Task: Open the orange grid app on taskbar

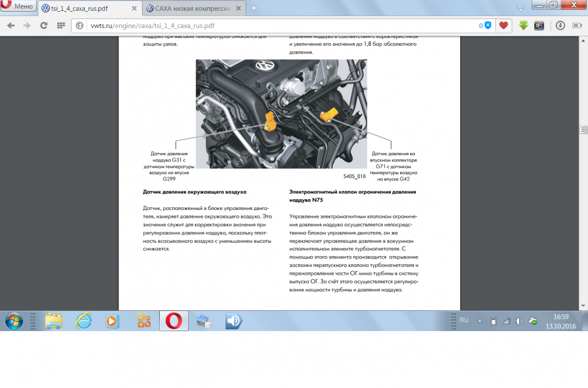Action: pyautogui.click(x=144, y=321)
